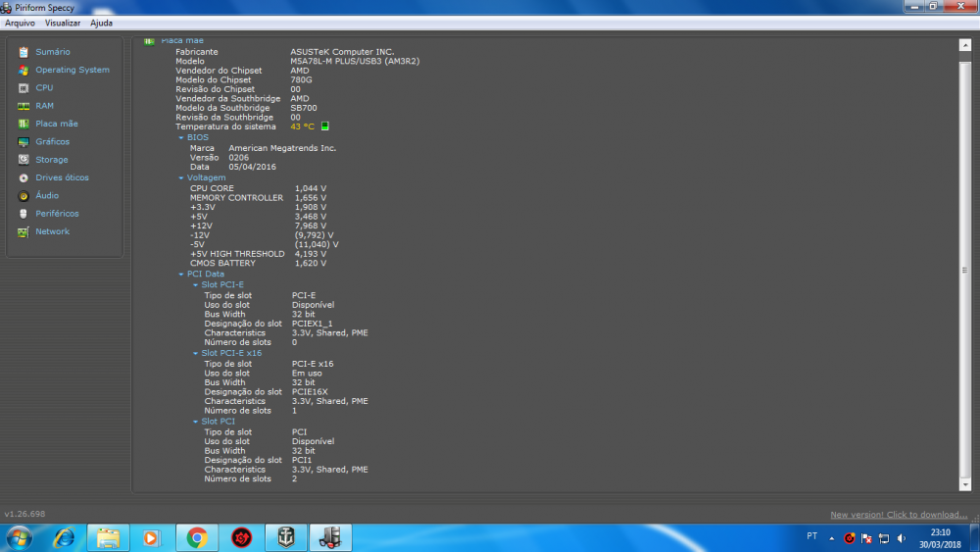Image resolution: width=980 pixels, height=552 pixels.
Task: Select Drives óticos in the sidebar
Action: click(61, 177)
